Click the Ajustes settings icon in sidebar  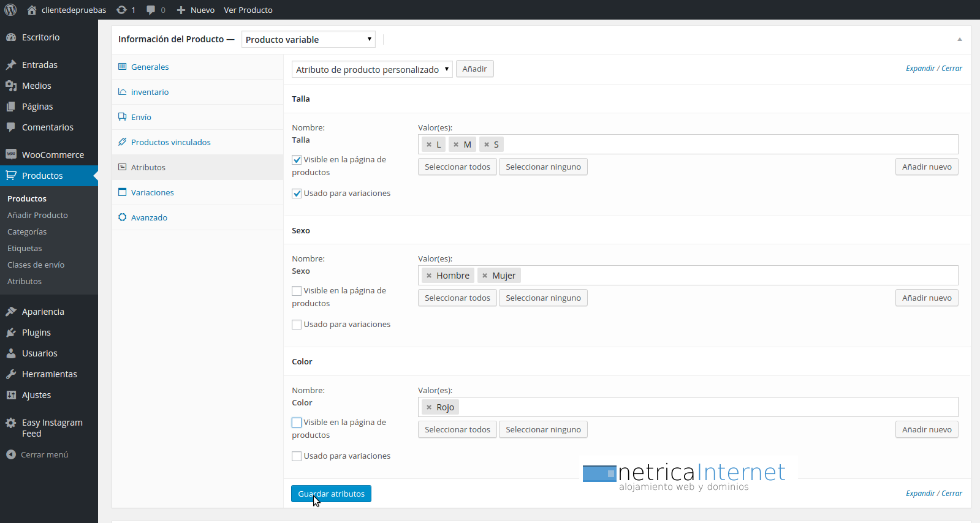pyautogui.click(x=11, y=395)
